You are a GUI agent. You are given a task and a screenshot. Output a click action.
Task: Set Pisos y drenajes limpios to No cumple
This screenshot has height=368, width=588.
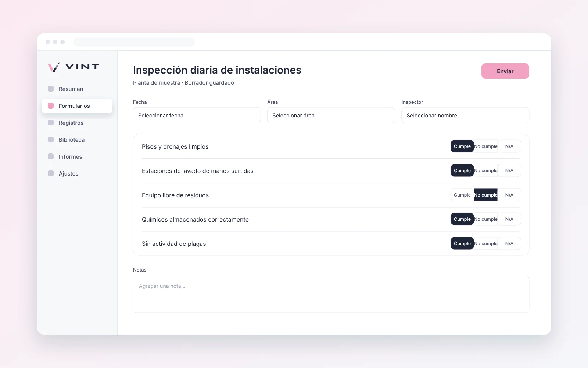tap(486, 146)
